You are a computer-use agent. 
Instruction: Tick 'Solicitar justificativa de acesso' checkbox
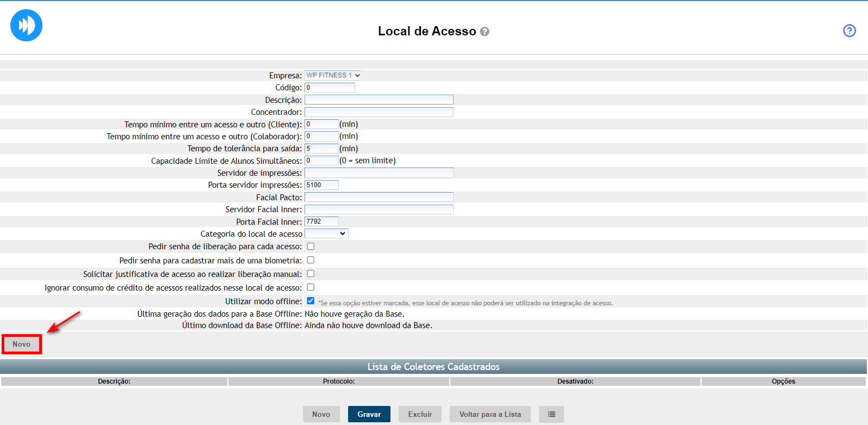coord(311,274)
